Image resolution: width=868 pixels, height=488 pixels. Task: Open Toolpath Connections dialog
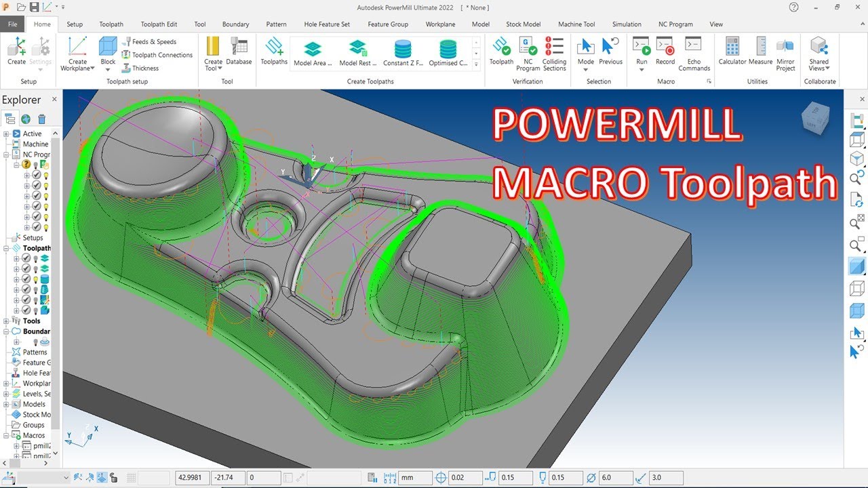pyautogui.click(x=157, y=55)
